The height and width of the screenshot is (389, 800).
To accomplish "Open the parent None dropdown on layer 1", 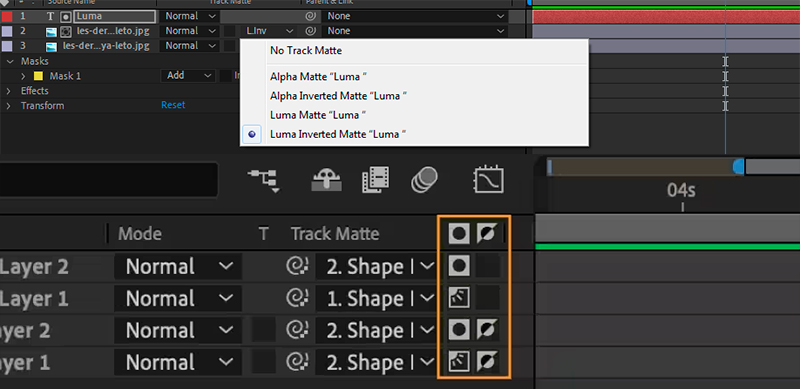I will tap(415, 16).
